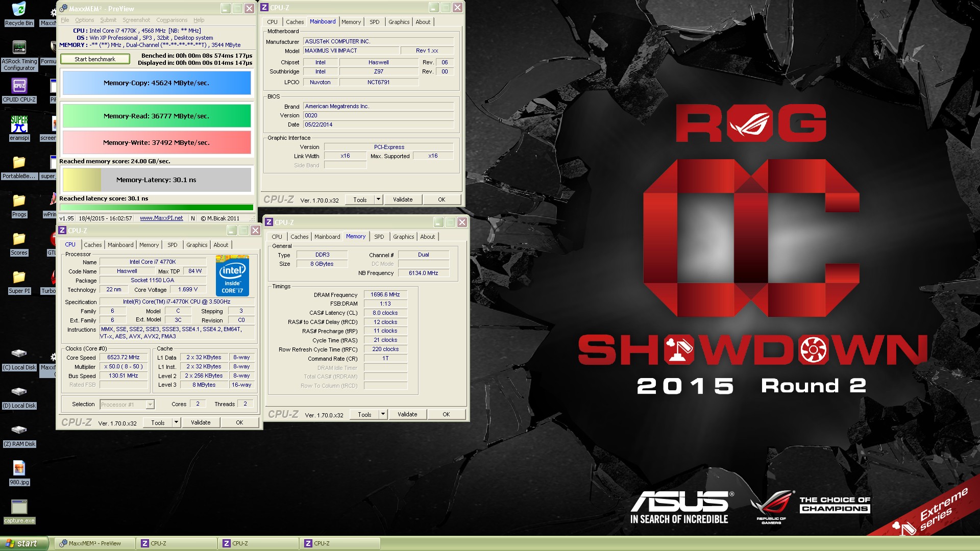Viewport: 980px width, 551px height.
Task: Open MaxxMEM Help menu
Action: tap(199, 20)
